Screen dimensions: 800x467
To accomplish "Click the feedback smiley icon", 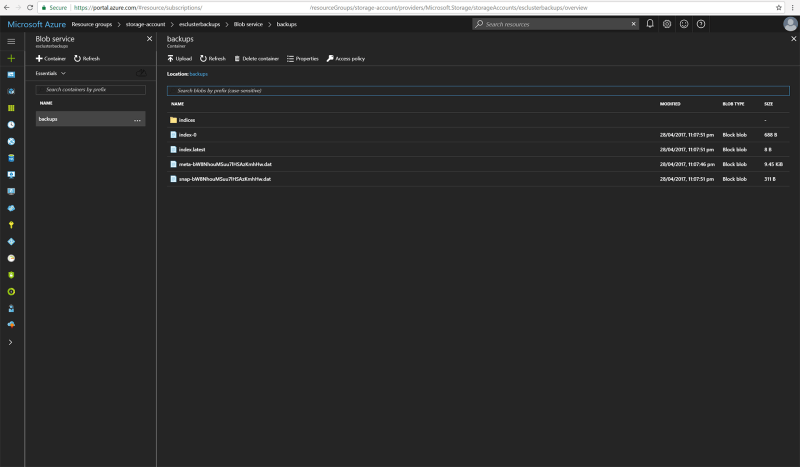I will tap(684, 24).
